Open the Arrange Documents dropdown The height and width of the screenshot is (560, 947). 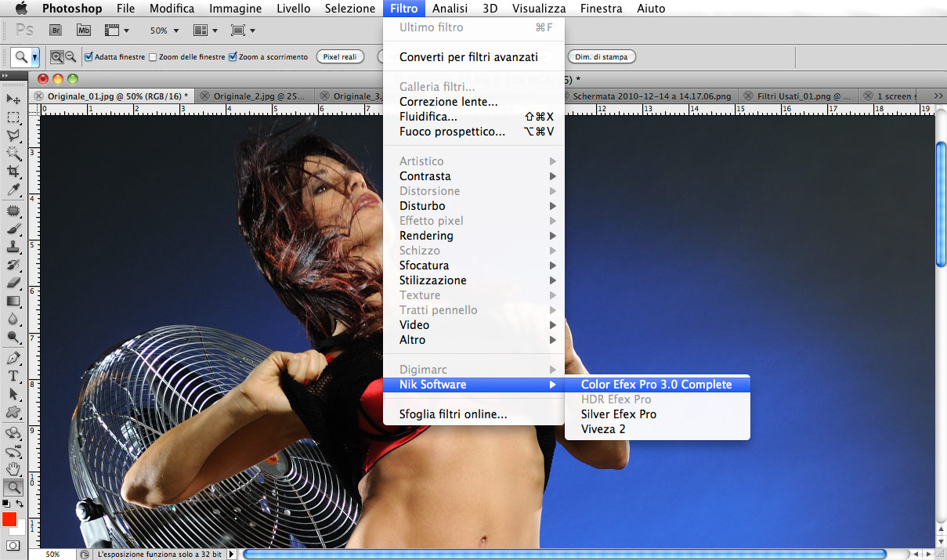pyautogui.click(x=204, y=31)
